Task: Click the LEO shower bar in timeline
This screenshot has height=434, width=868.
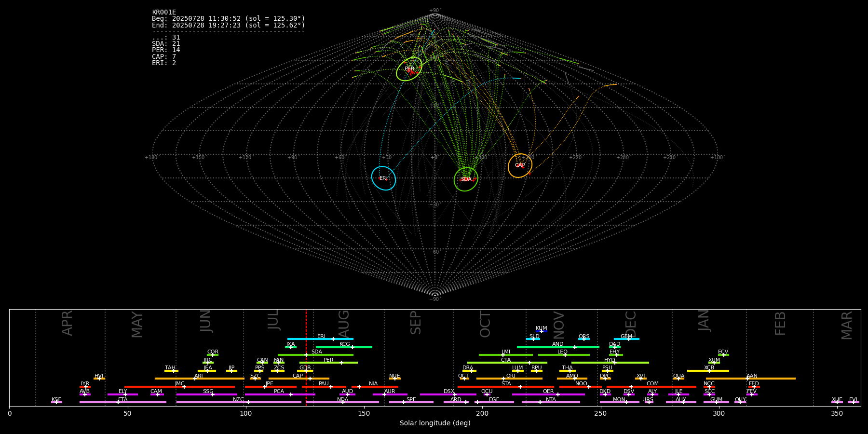Action: pos(564,355)
